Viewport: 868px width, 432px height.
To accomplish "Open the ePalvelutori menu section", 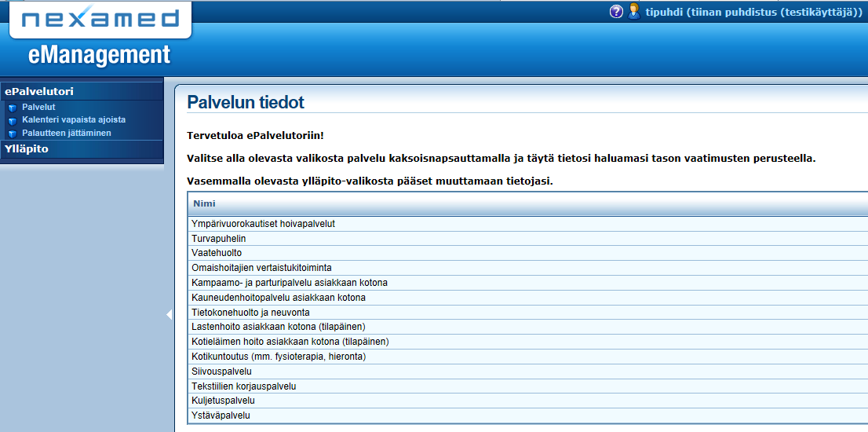I will coord(82,91).
